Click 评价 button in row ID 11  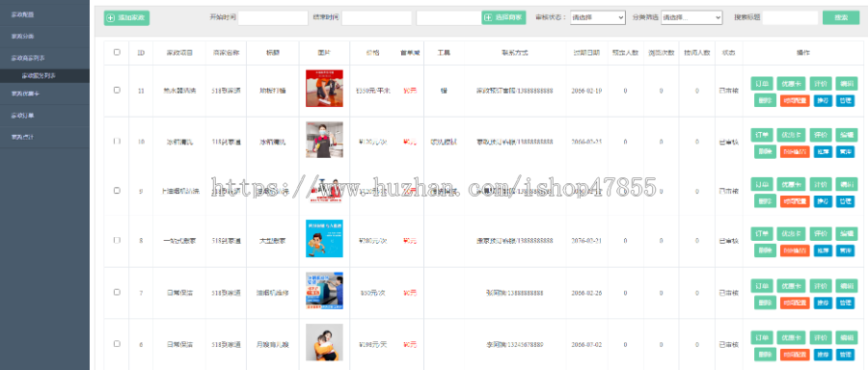pos(821,84)
